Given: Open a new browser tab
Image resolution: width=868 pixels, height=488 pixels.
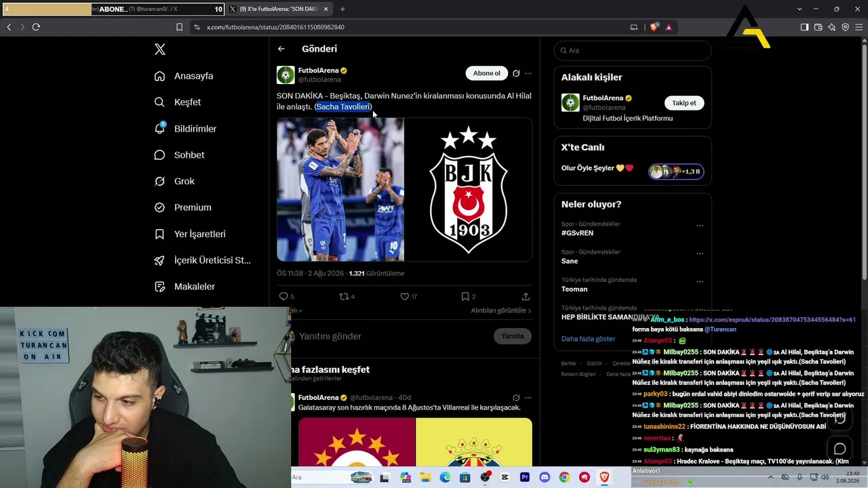Looking at the screenshot, I should (x=342, y=9).
